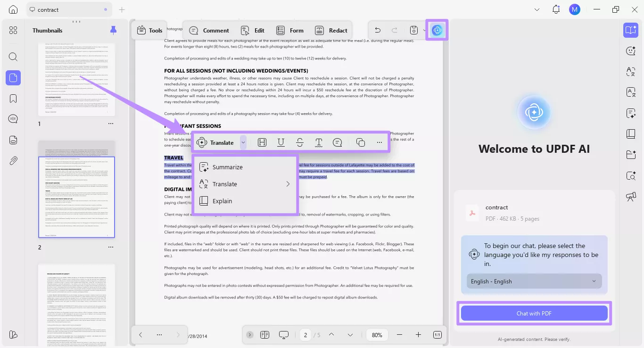Start slideshow presentation mode
The image size is (644, 348).
(x=284, y=335)
